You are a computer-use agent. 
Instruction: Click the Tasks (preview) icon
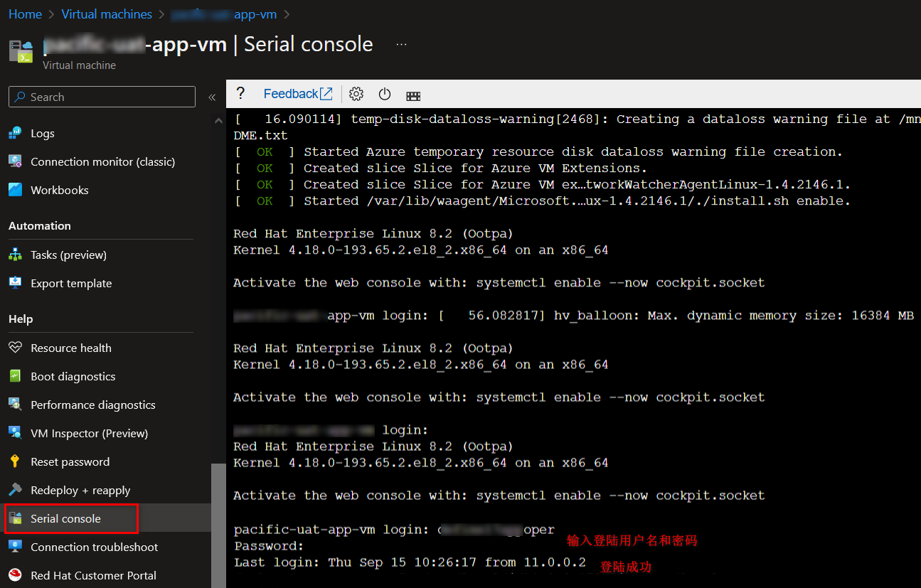point(15,255)
